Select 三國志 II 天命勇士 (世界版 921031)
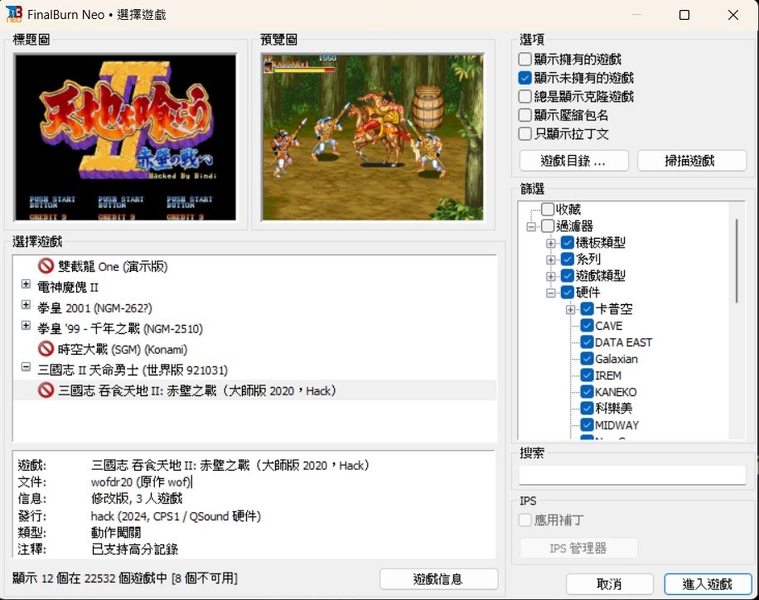Image resolution: width=759 pixels, height=600 pixels. coord(133,370)
